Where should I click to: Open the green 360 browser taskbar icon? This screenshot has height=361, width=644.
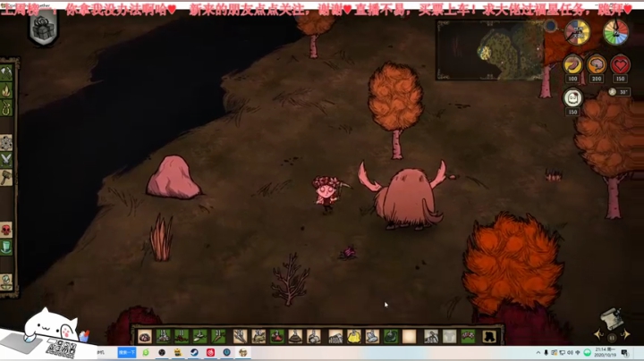pyautogui.click(x=146, y=352)
